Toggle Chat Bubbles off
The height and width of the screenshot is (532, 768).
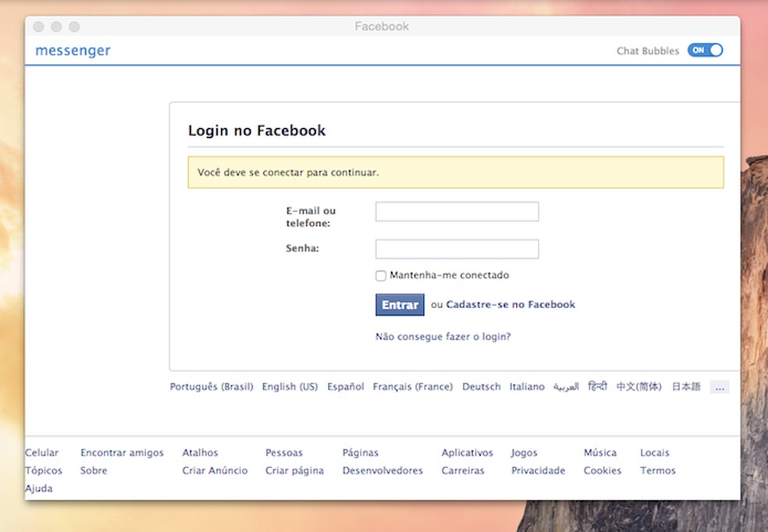(705, 49)
